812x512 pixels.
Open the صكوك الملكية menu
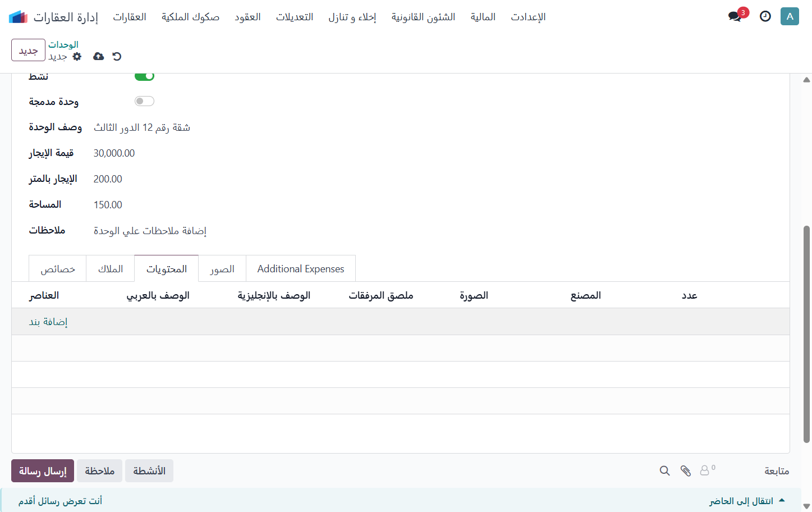[190, 17]
